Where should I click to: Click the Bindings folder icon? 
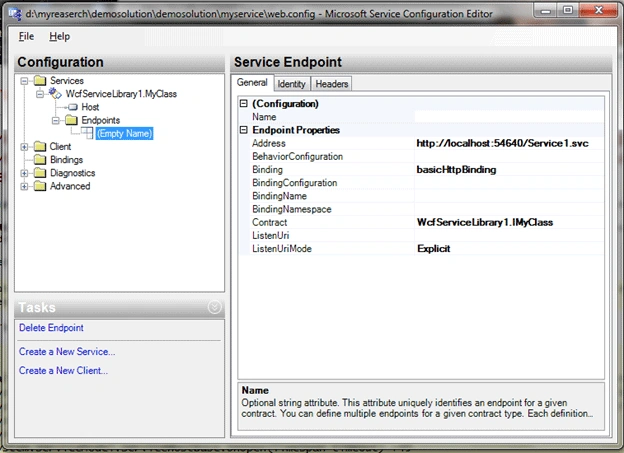click(40, 160)
